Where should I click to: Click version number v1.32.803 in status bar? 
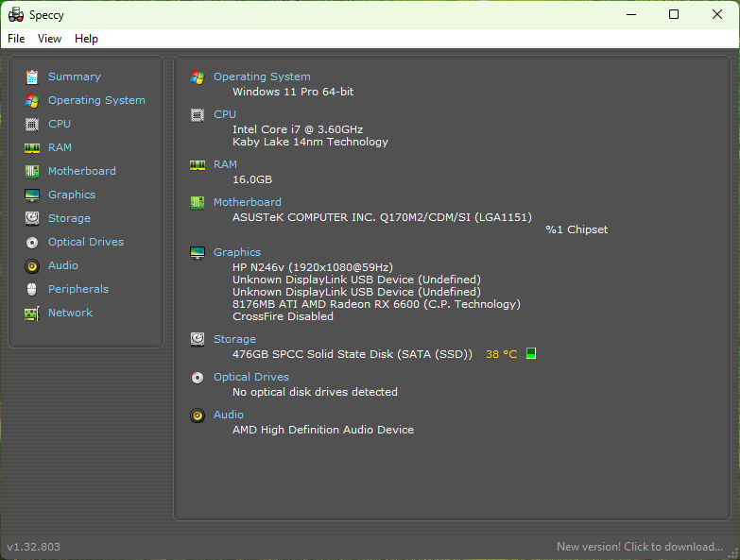pos(33,547)
